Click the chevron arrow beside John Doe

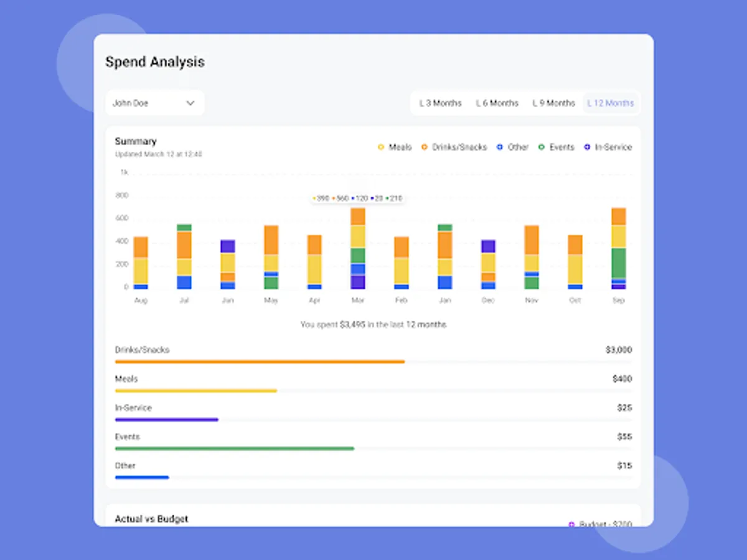[x=190, y=103]
